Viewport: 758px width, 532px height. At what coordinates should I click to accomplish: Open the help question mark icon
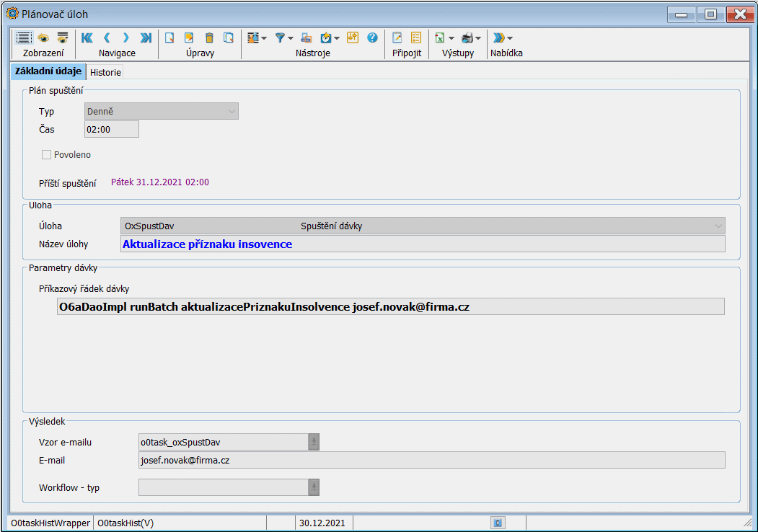372,38
